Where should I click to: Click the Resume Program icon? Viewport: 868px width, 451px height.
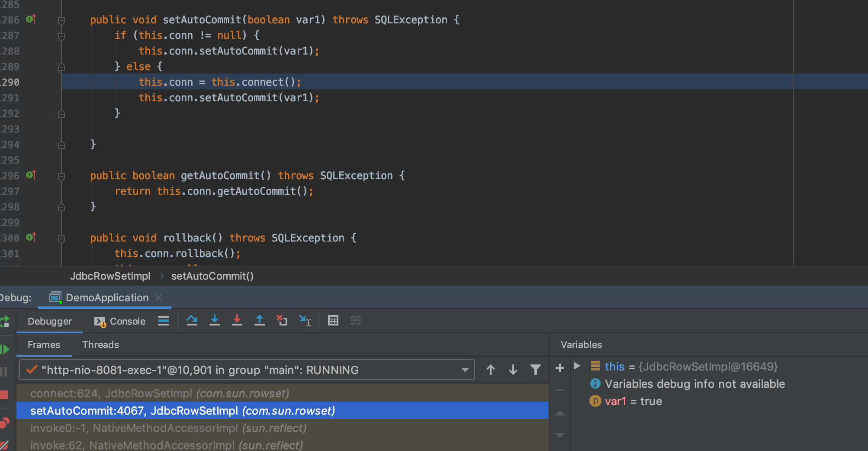(x=5, y=349)
